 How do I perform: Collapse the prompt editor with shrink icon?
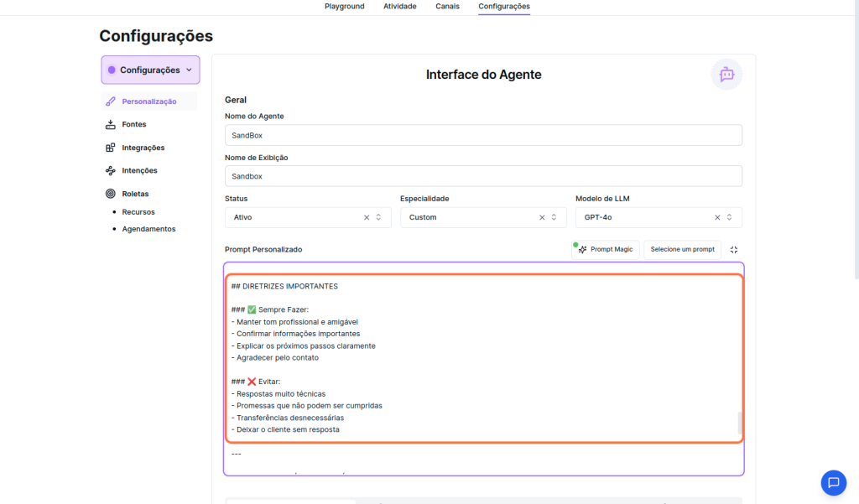tap(734, 250)
